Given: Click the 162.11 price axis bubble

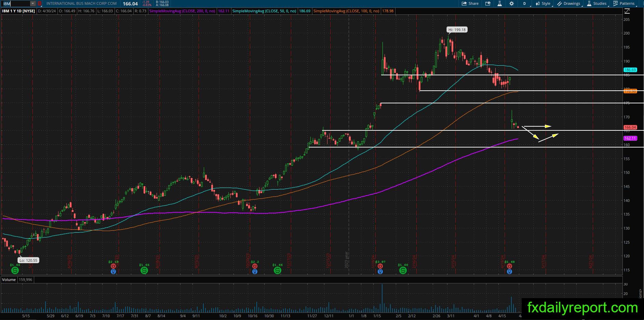Looking at the screenshot, I should point(630,138).
